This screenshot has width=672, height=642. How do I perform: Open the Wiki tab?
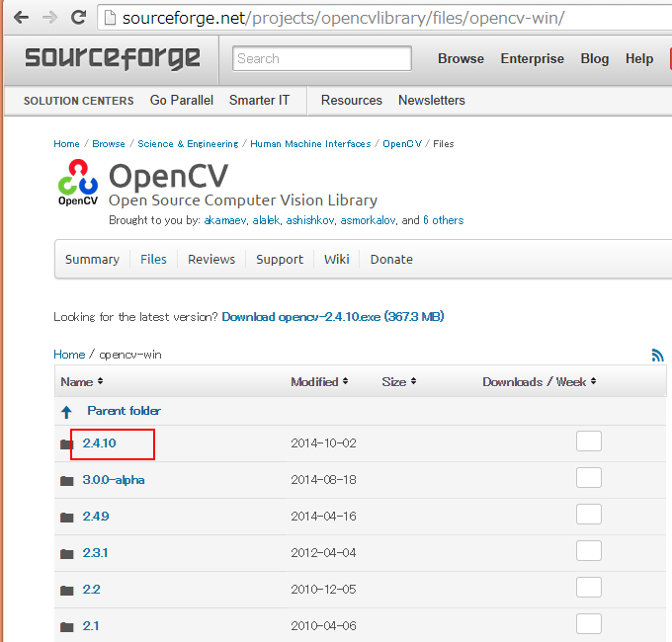point(337,259)
